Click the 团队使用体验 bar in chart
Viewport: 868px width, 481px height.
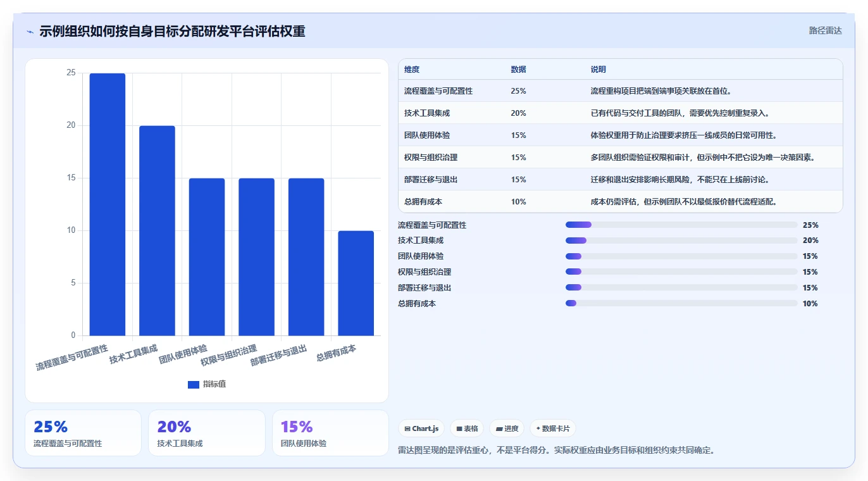(x=207, y=257)
